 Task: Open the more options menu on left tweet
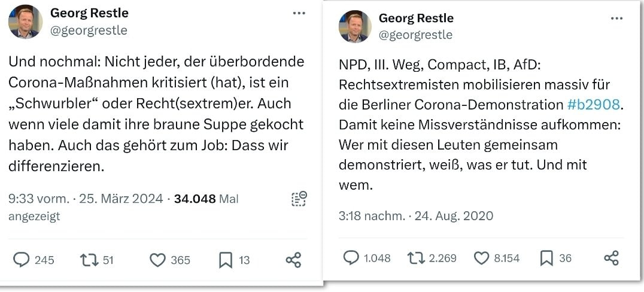300,13
